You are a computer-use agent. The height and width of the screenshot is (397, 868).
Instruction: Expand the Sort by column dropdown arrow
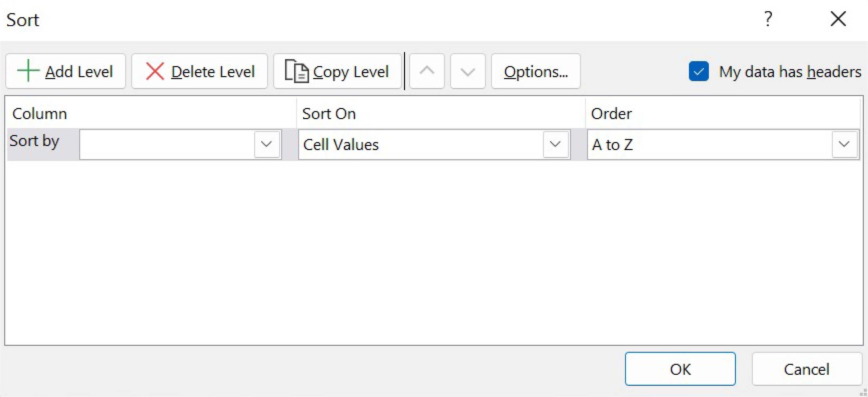pos(266,144)
